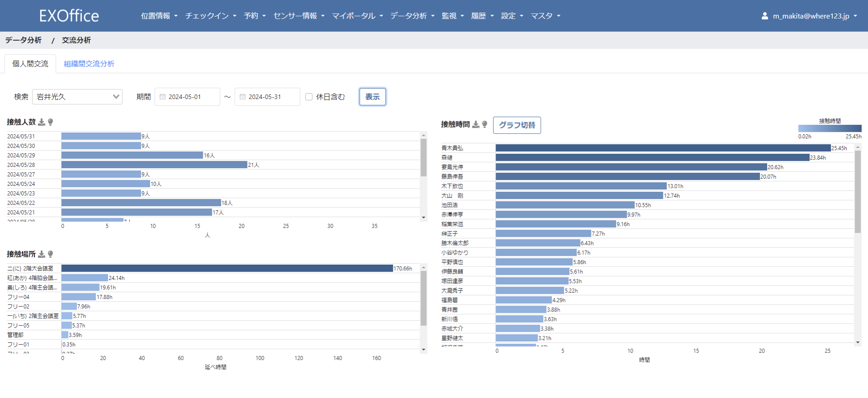This screenshot has height=398, width=868.
Task: Open the 予約 menu
Action: pos(255,16)
